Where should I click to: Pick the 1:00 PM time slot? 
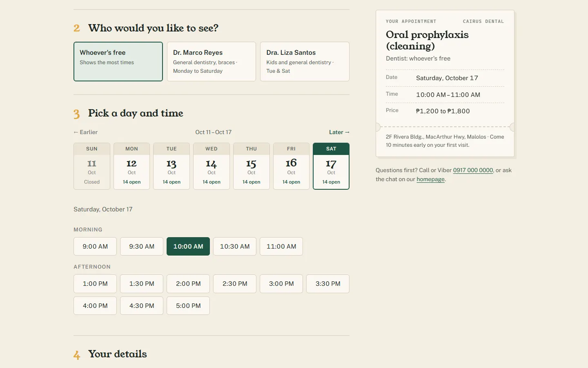(95, 284)
